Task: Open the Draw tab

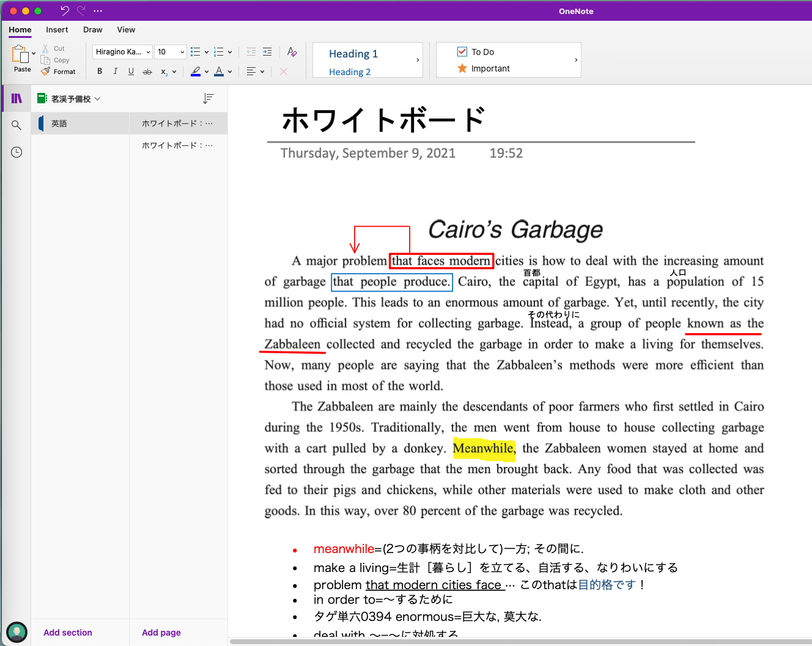Action: pyautogui.click(x=93, y=29)
